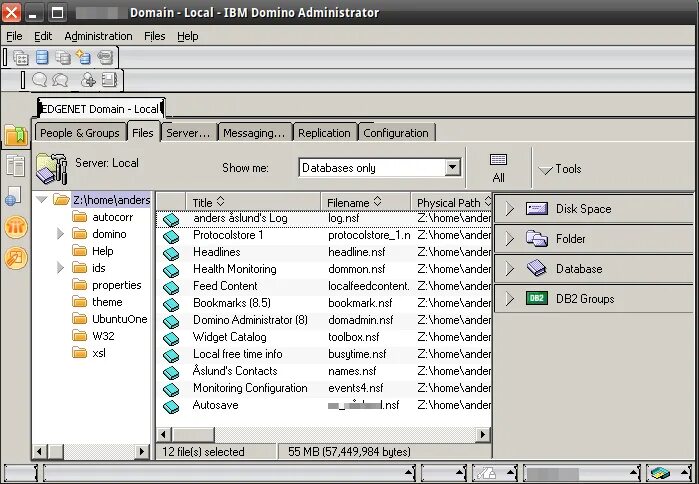Viewport: 699px width, 484px height.
Task: Switch to the Configuration tab
Action: [x=396, y=133]
